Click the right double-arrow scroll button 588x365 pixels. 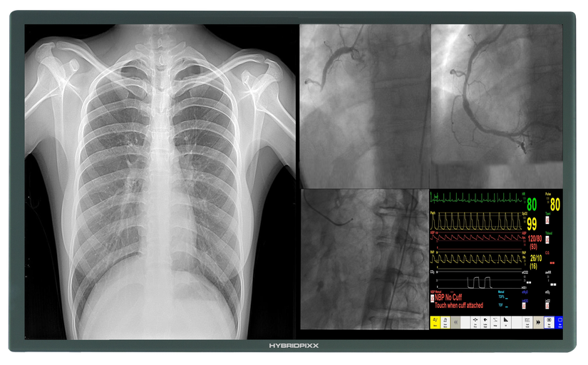537,322
